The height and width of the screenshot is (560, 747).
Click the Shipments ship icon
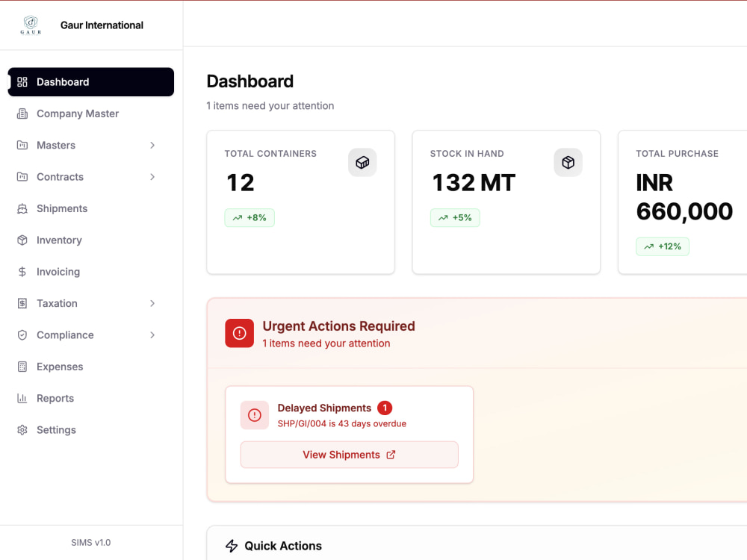coord(22,208)
